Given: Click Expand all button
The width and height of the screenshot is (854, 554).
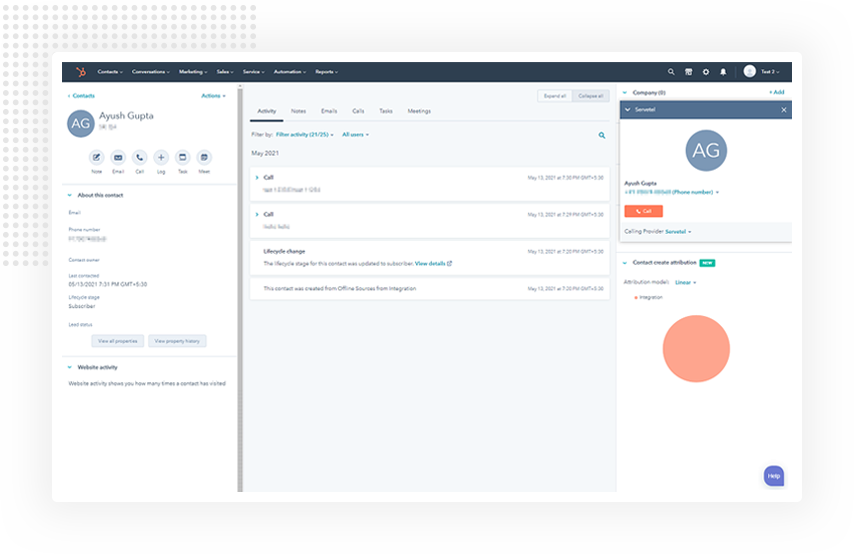Looking at the screenshot, I should [x=555, y=96].
